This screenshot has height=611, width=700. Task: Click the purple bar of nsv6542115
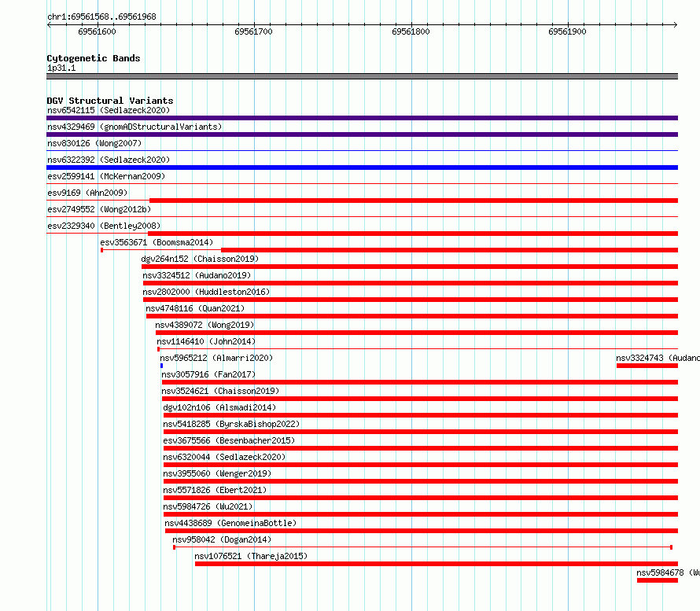pyautogui.click(x=362, y=118)
